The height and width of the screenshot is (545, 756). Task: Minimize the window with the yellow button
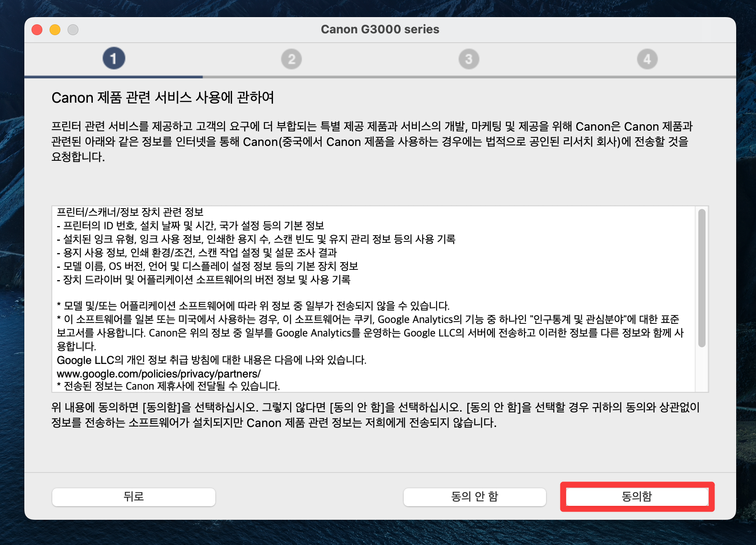pyautogui.click(x=55, y=30)
